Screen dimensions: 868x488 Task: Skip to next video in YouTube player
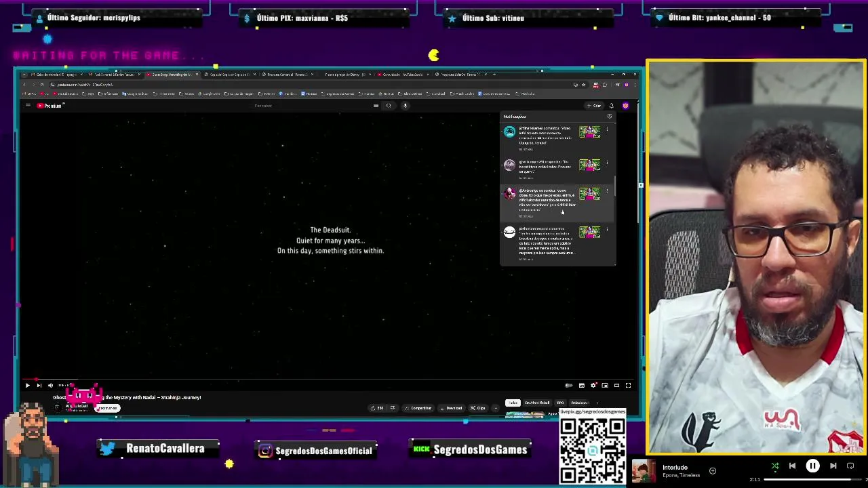click(x=39, y=385)
